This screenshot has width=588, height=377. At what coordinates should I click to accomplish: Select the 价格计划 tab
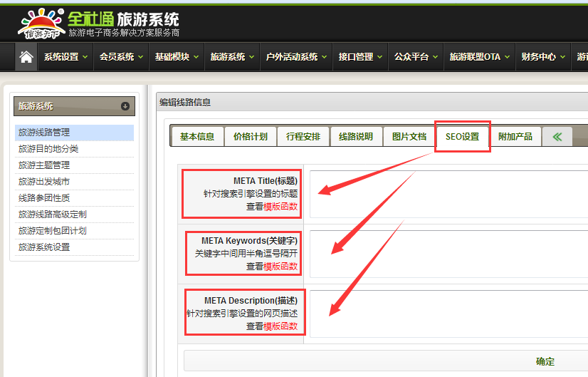pos(251,137)
